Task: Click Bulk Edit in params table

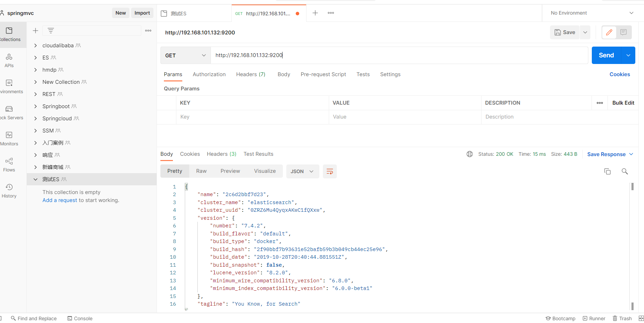Action: 623,103
